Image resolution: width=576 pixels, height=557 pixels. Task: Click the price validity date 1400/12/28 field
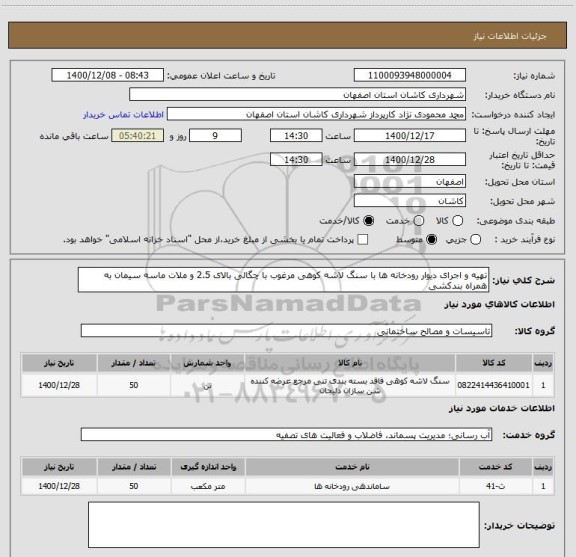(410, 159)
